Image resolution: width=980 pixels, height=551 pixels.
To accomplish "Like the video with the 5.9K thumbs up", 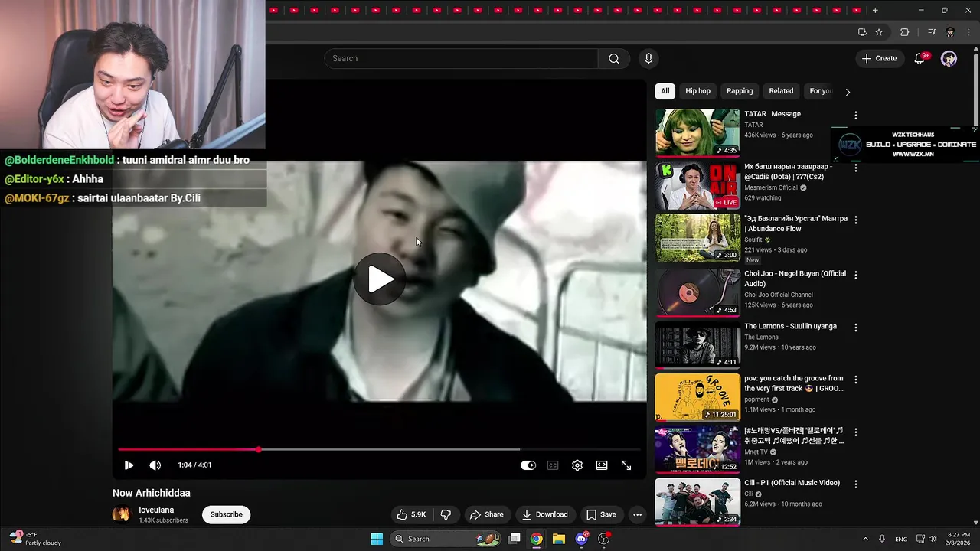I will 410,514.
